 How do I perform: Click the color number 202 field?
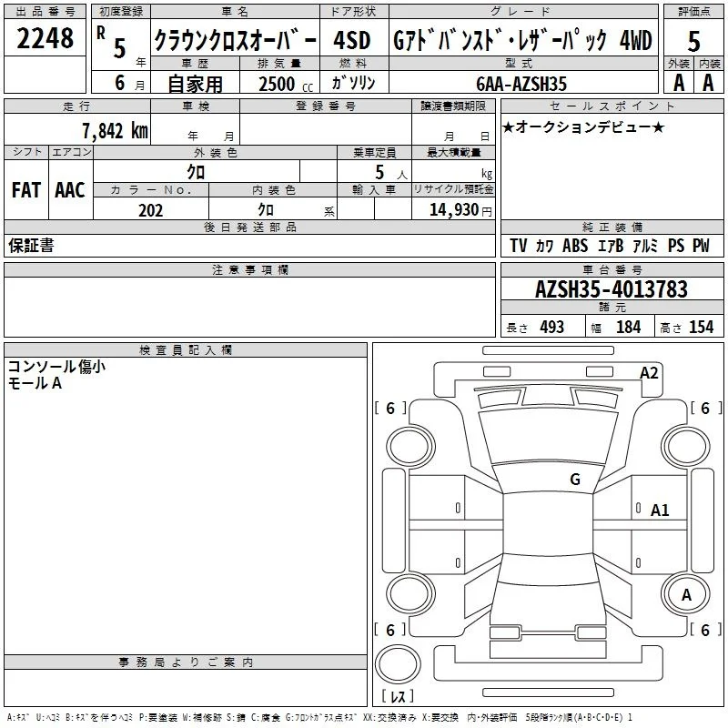coord(151,210)
